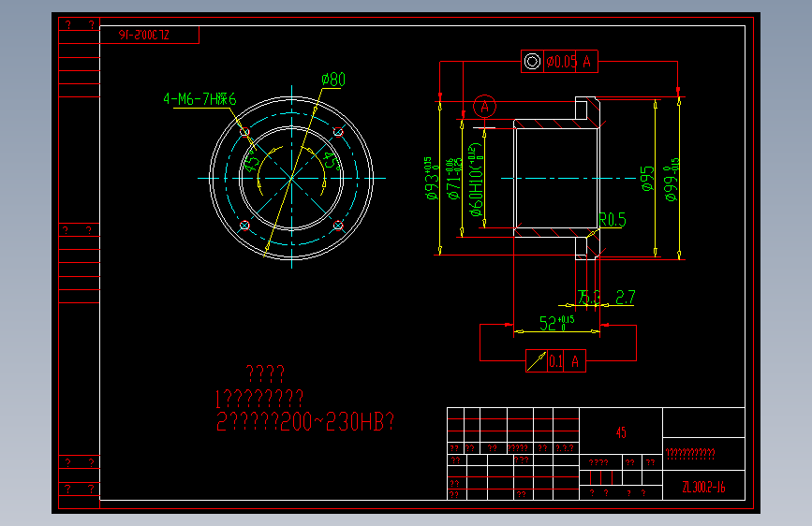The height and width of the screenshot is (526, 812).
Task: Select drawing number ZL300.2-16 in the title block
Action: pyautogui.click(x=703, y=488)
